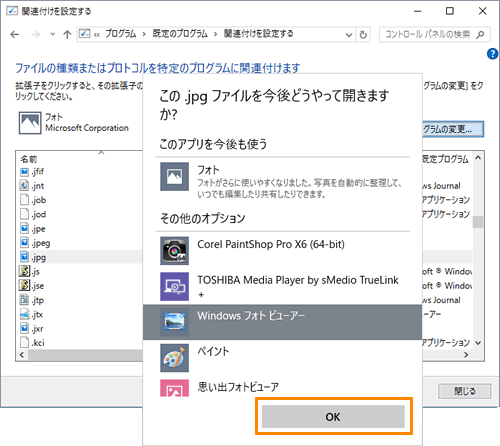Click the Windows フォト ビューアー icon
Viewport: 500px width, 446px height.
click(x=174, y=322)
